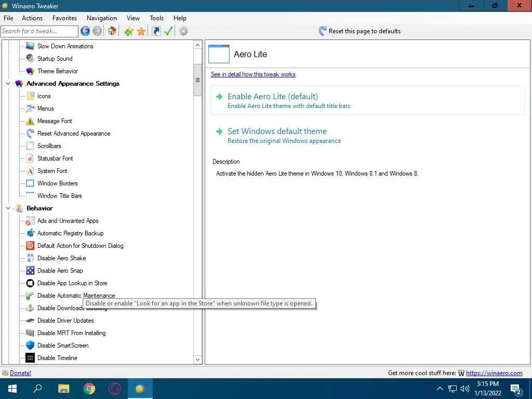Select Window Title Bars tree item

pos(59,196)
